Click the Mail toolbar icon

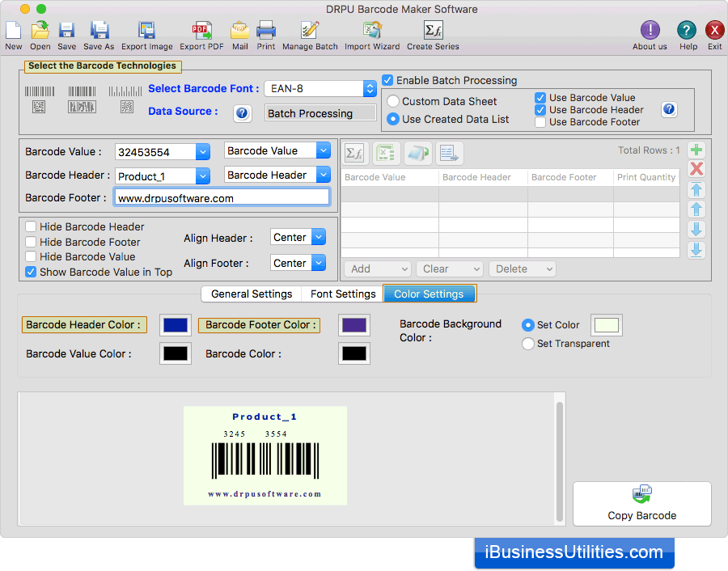pos(240,31)
